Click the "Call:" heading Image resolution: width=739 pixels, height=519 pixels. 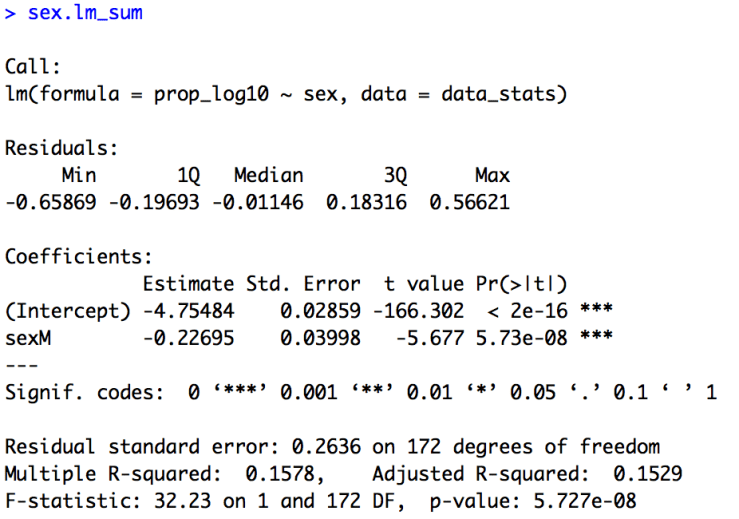pos(33,67)
